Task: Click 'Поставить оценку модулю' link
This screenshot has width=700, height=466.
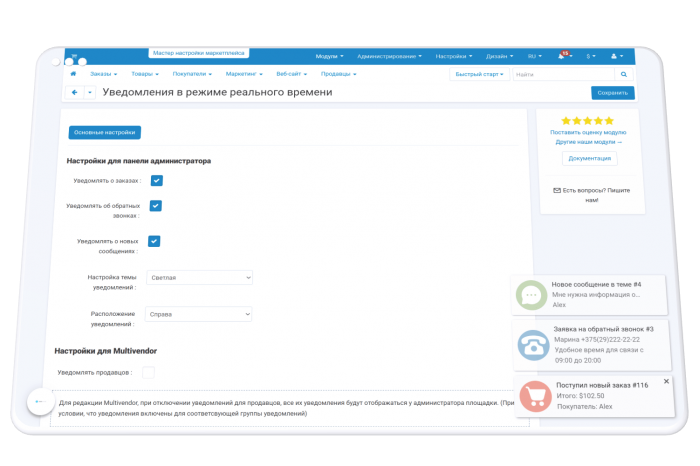Action: tap(588, 132)
